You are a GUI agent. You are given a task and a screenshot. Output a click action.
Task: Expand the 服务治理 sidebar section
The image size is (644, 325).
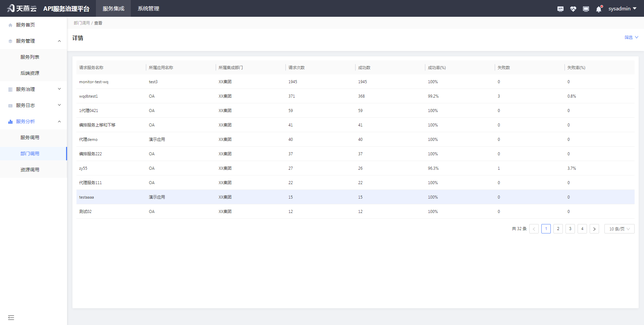click(x=34, y=89)
